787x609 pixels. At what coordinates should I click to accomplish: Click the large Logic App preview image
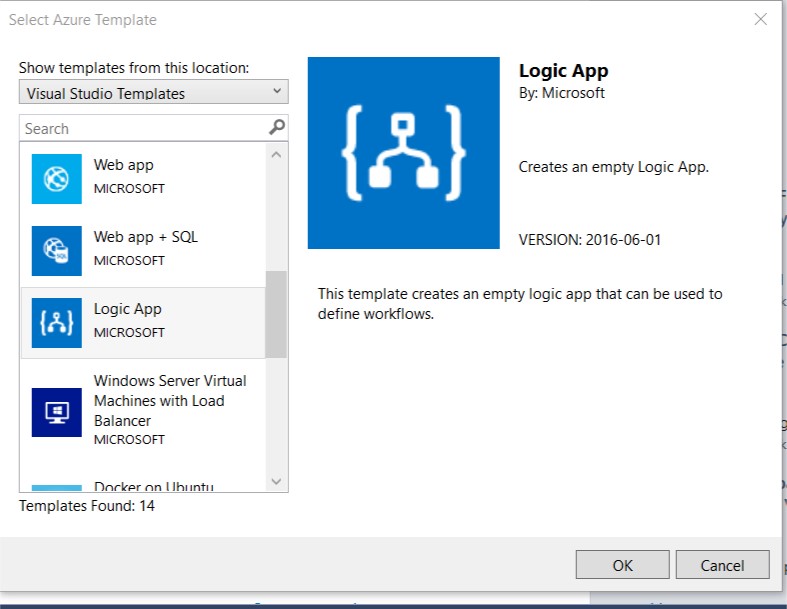[x=404, y=153]
